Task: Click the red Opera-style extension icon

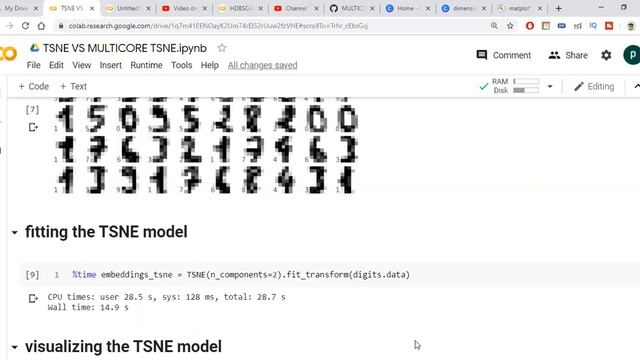Action: click(x=530, y=26)
